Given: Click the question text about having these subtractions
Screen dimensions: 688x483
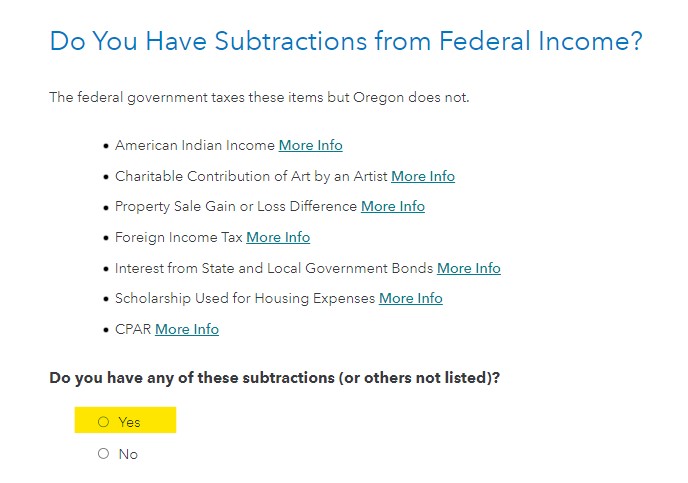Looking at the screenshot, I should (275, 378).
